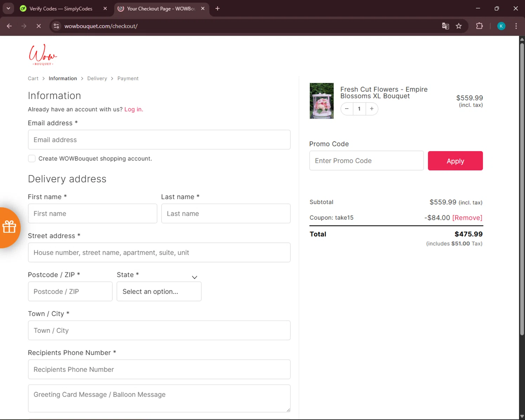The height and width of the screenshot is (420, 525).
Task: Go forward in browser history
Action: pos(24,26)
